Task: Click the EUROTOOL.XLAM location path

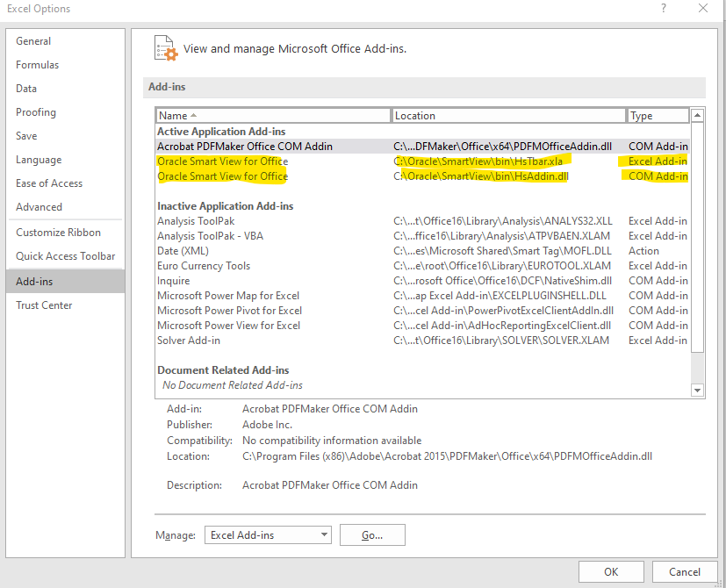Action: coord(502,266)
